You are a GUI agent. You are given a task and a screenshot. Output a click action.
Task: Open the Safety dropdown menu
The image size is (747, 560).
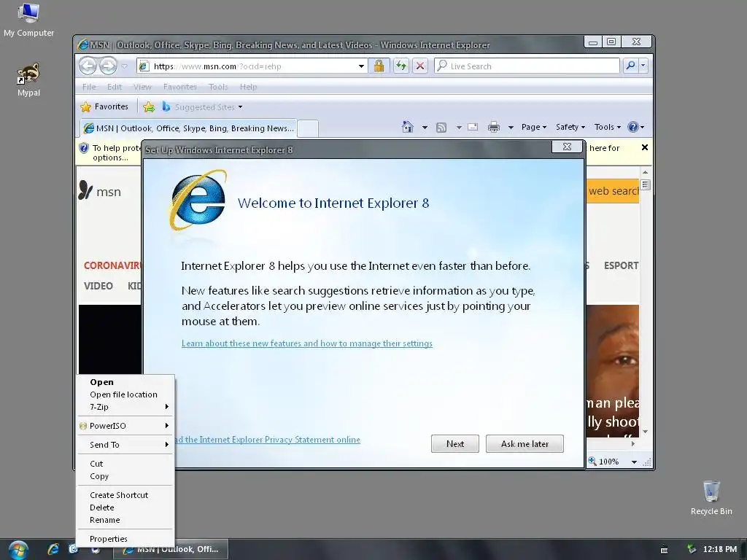coord(570,127)
